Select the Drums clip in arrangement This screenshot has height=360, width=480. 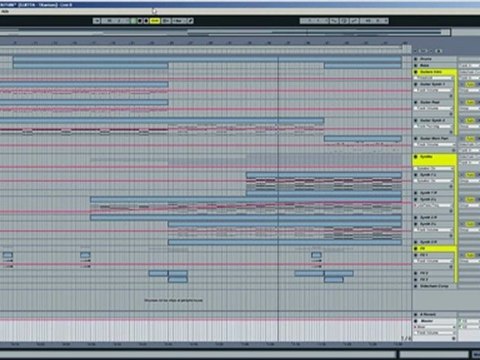coord(207,59)
